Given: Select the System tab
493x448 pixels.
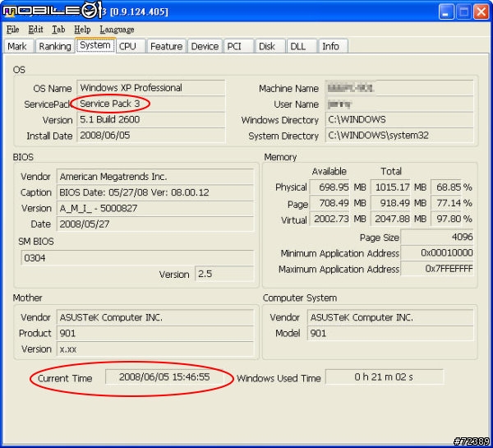Looking at the screenshot, I should pyautogui.click(x=95, y=45).
